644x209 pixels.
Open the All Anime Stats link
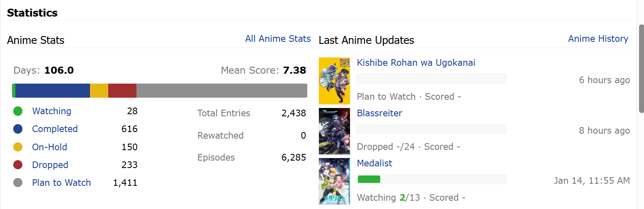click(278, 39)
